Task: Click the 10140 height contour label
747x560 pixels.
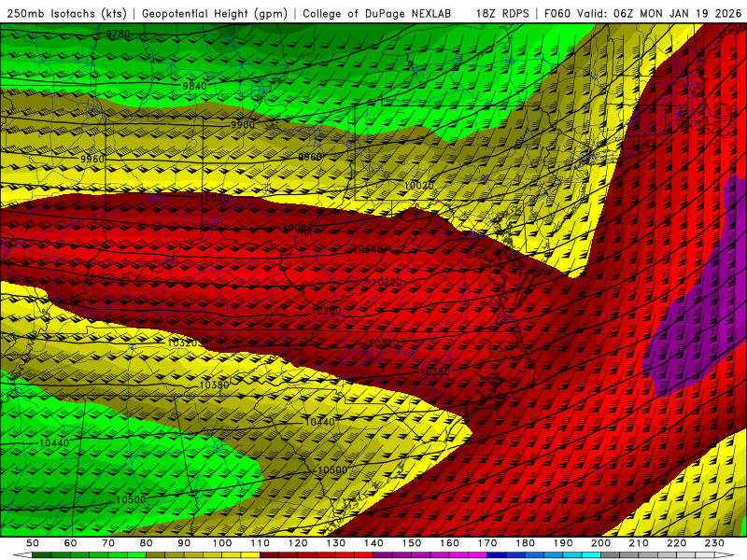Action: (369, 249)
